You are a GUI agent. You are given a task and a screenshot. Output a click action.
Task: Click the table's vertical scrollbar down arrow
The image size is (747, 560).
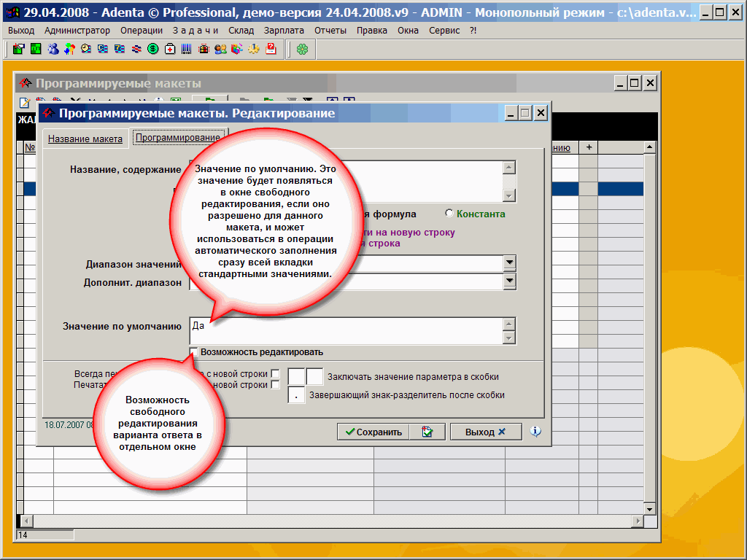(x=649, y=508)
